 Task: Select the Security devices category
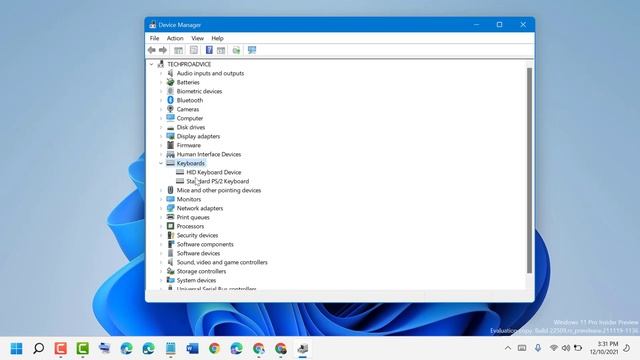click(197, 235)
